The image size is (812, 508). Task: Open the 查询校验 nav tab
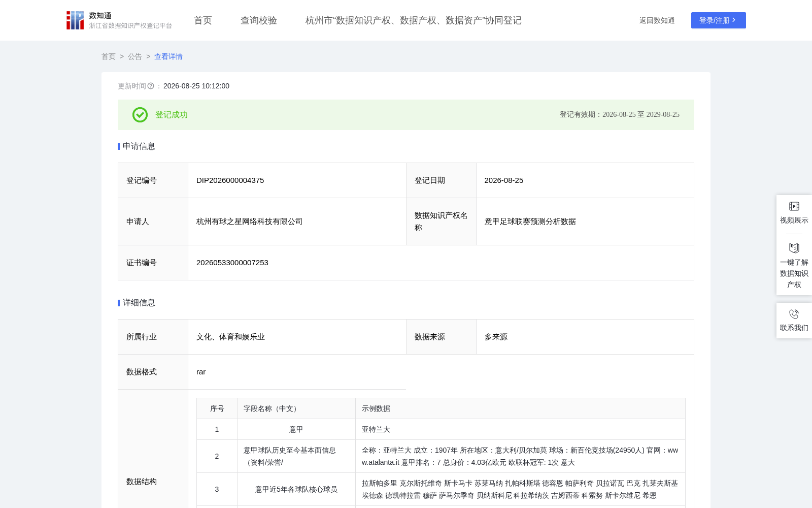coord(259,20)
